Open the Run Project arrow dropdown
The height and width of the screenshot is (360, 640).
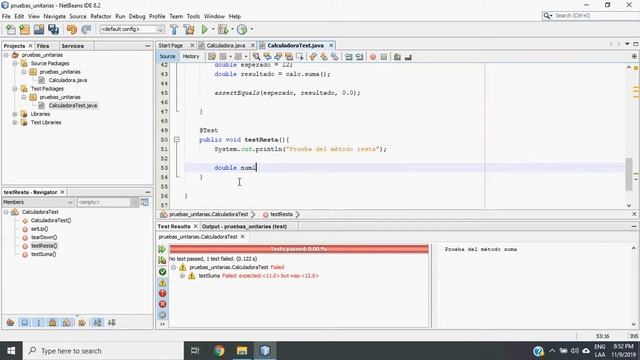point(213,29)
